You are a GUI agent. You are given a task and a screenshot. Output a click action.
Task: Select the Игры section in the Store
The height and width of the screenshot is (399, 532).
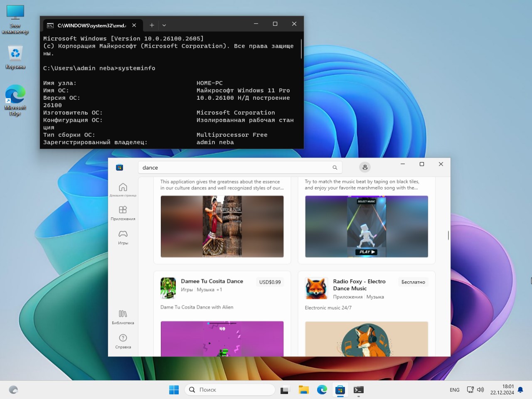[x=123, y=237]
